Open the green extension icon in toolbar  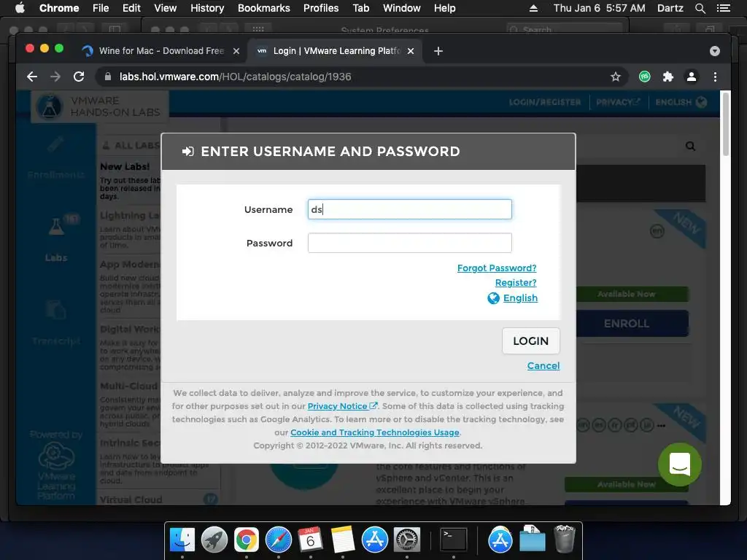point(645,77)
